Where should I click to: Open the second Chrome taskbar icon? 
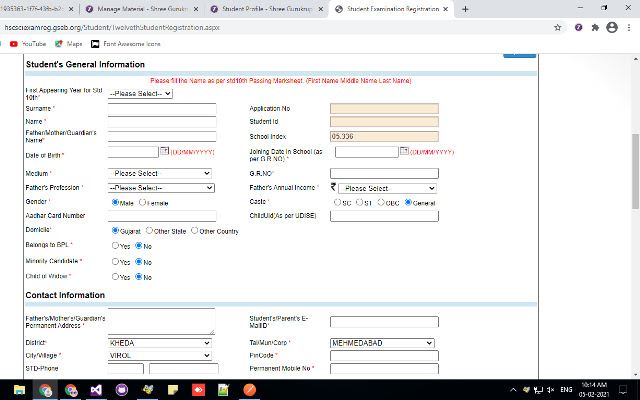pyautogui.click(x=71, y=390)
